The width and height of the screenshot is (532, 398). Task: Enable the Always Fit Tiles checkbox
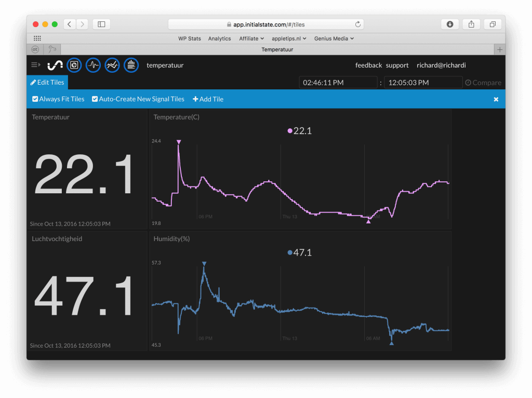[x=35, y=99]
